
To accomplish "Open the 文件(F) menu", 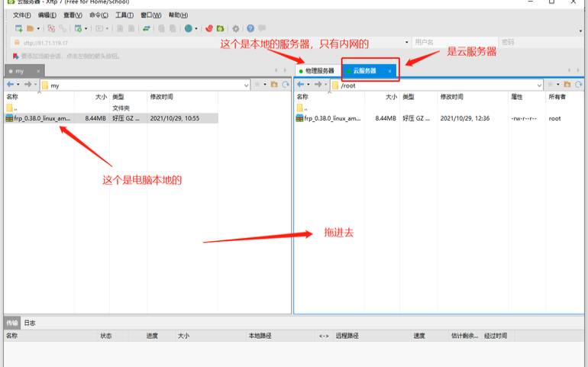I will point(21,15).
